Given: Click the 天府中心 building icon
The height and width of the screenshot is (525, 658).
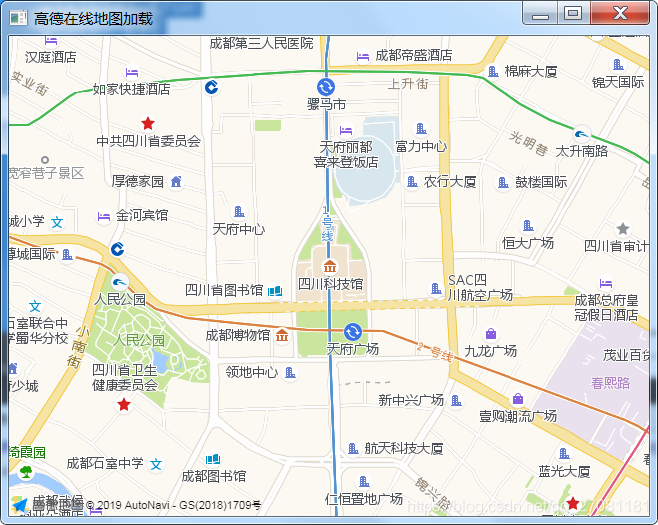Looking at the screenshot, I should 239,212.
